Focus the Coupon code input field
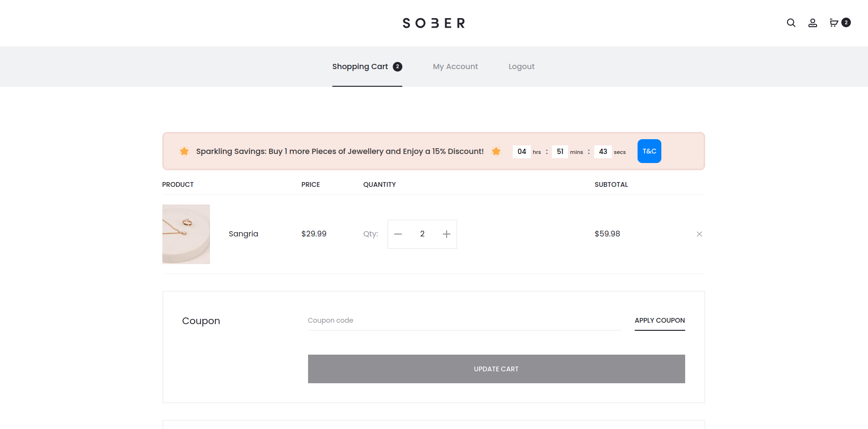868x429 pixels. tap(464, 320)
